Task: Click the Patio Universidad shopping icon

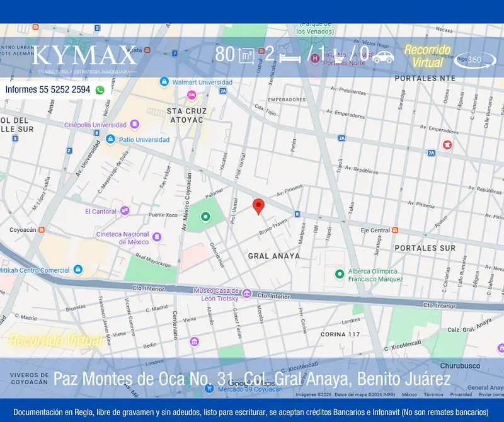Action: (110, 139)
